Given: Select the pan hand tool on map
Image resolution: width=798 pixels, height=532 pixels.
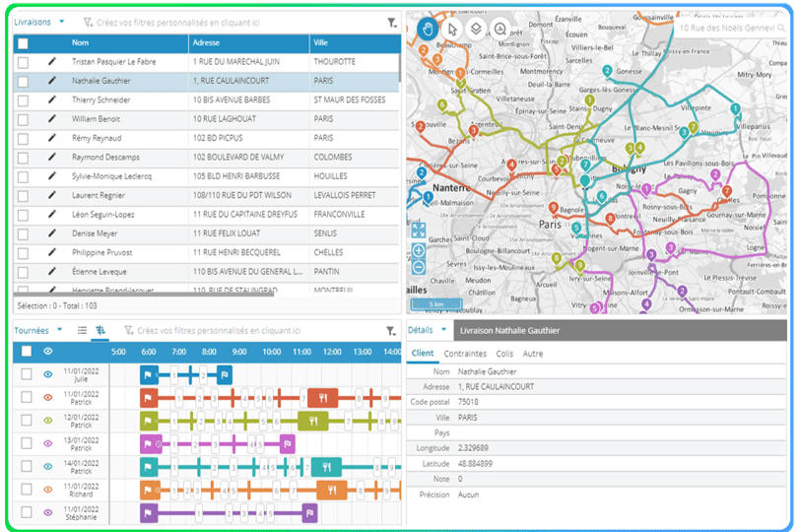Looking at the screenshot, I should click(428, 29).
